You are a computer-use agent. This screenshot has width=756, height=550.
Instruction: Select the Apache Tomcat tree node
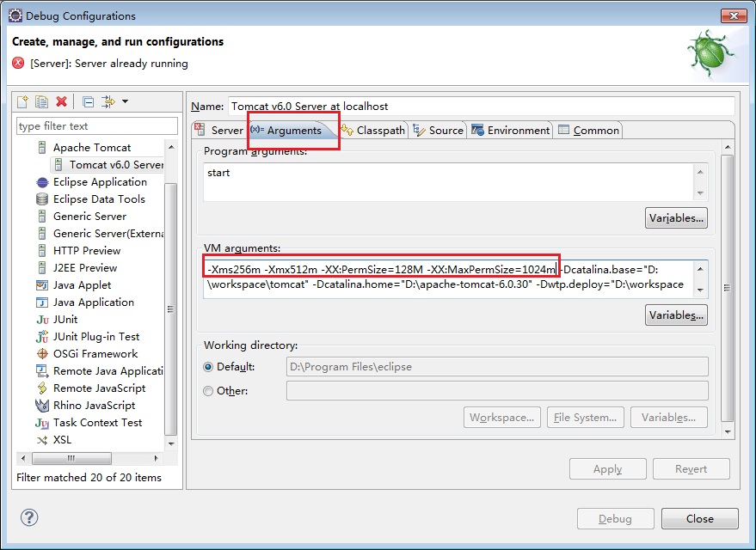pos(92,147)
